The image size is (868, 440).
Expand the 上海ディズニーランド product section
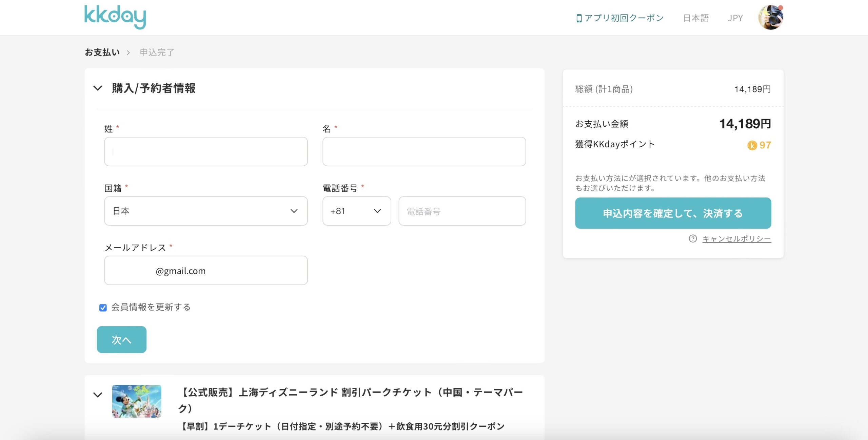click(x=98, y=395)
